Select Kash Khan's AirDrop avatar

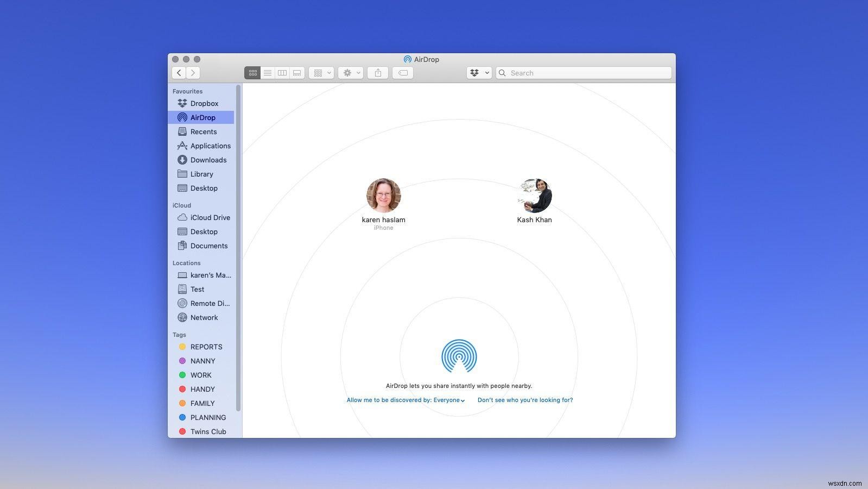coord(534,196)
